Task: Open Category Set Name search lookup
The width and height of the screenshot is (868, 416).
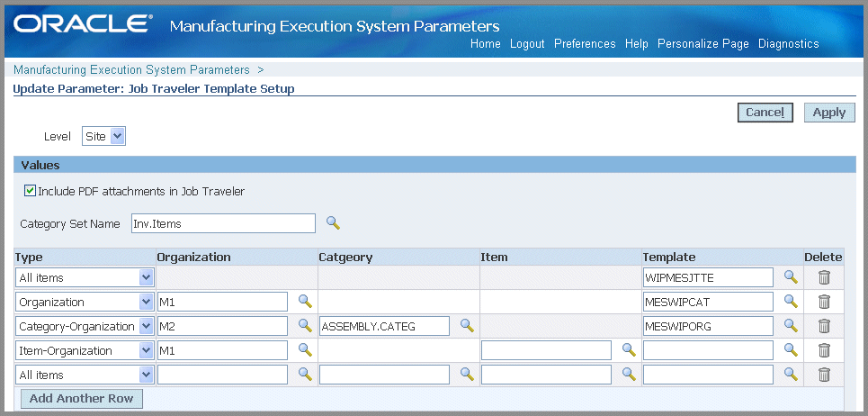Action: [x=333, y=222]
